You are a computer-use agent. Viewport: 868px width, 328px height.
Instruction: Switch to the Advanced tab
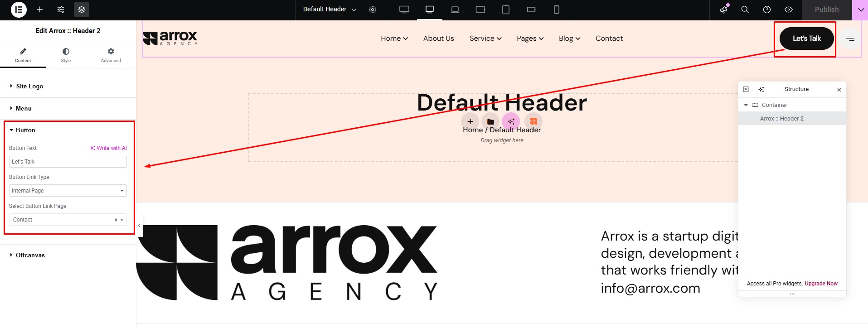111,55
